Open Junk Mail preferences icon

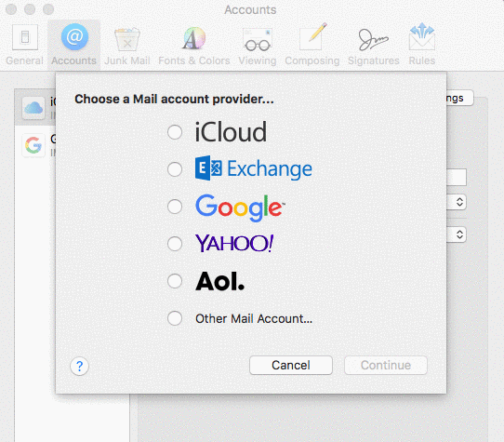tap(127, 39)
